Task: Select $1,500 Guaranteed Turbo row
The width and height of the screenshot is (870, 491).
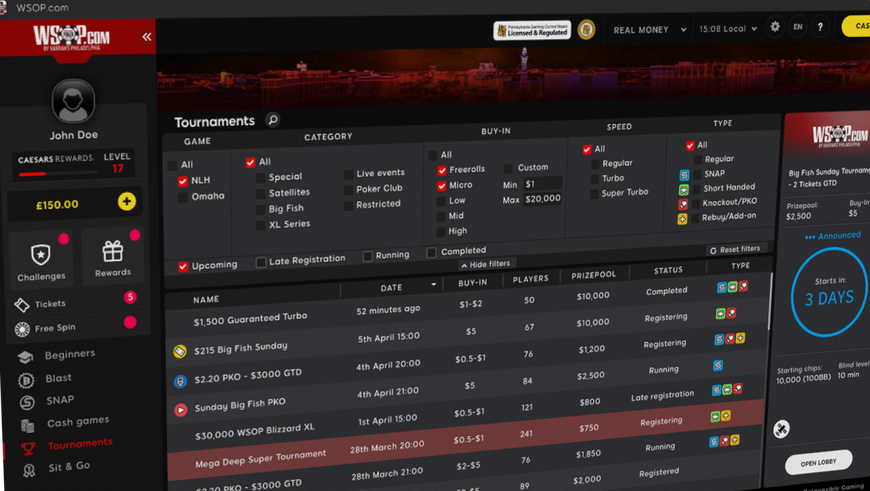Action: (x=468, y=304)
